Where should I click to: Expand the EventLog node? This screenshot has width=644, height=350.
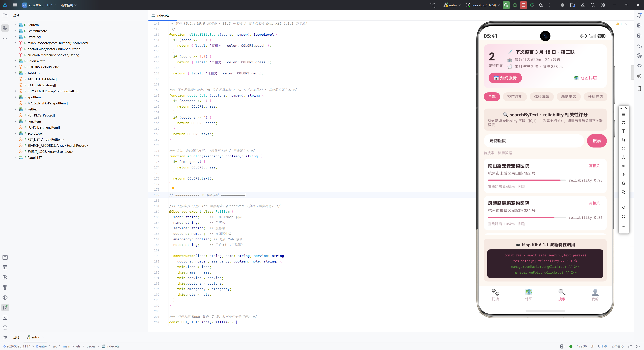tap(15, 37)
